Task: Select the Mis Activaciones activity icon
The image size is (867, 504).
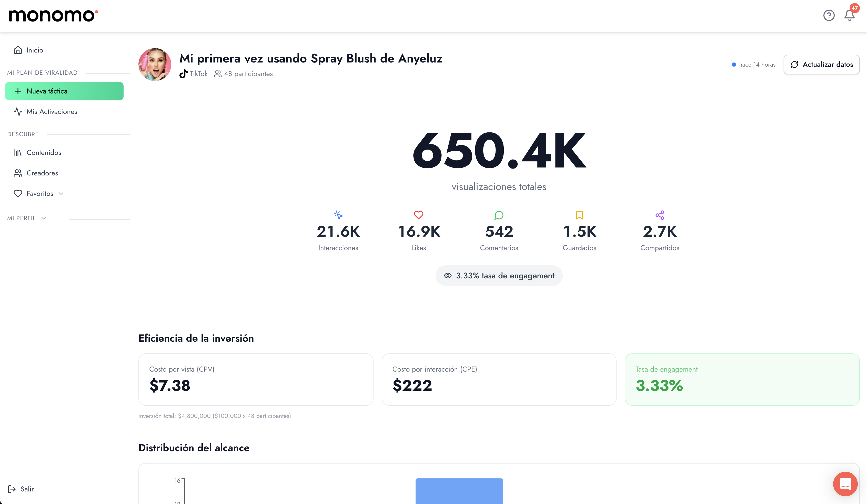Action: 18,111
